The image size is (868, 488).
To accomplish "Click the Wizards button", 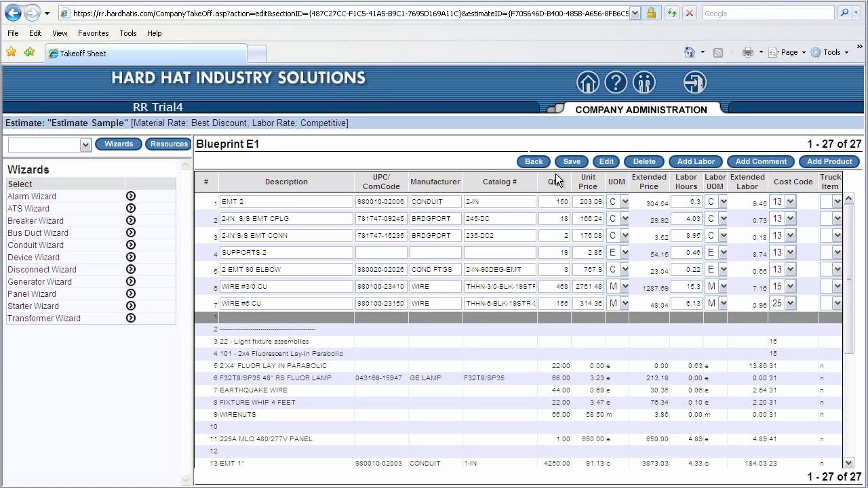I will pyautogui.click(x=119, y=144).
